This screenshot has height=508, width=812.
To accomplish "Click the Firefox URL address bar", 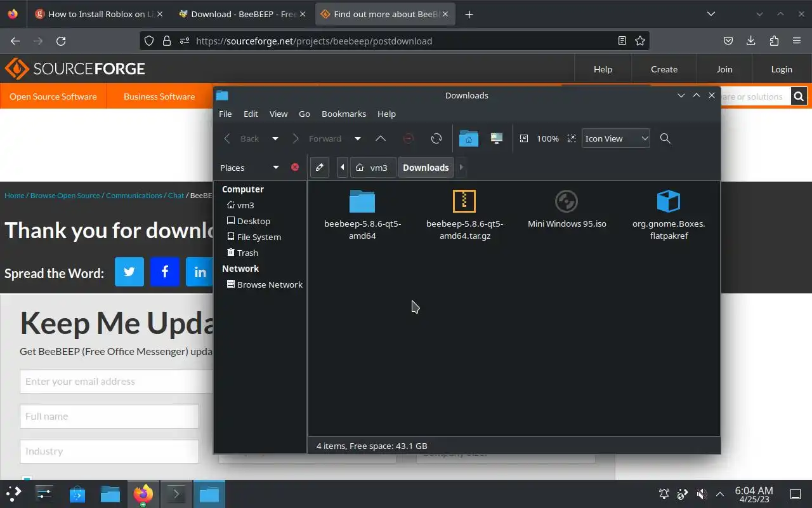I will click(393, 41).
